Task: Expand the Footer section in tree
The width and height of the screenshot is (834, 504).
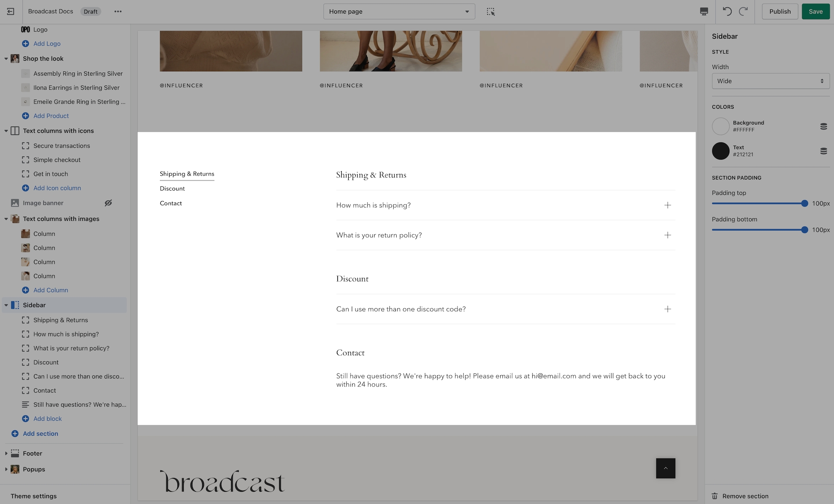Action: click(6, 453)
